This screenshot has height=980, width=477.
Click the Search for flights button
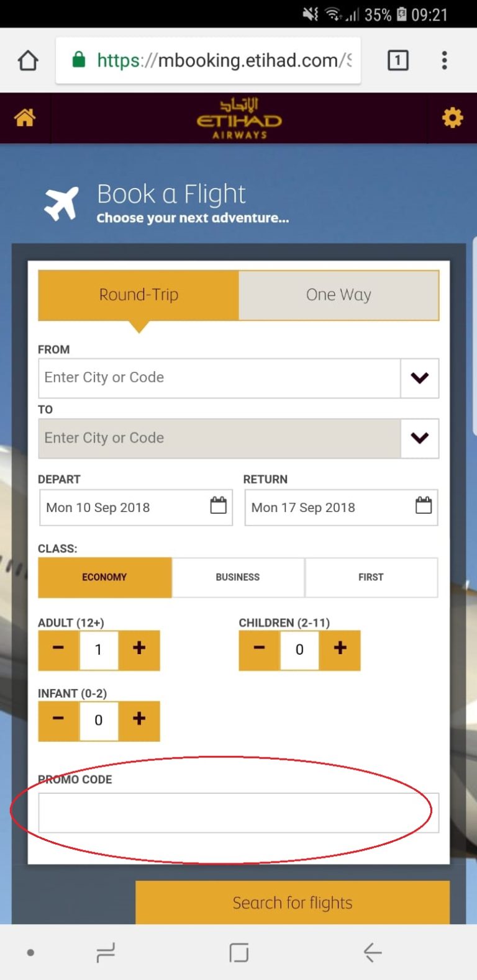[292, 903]
